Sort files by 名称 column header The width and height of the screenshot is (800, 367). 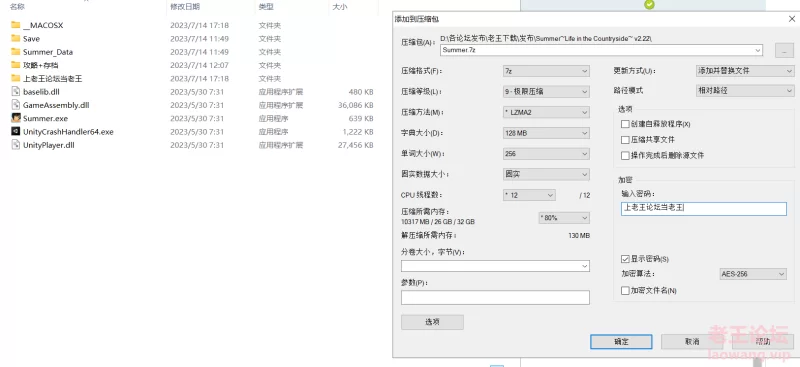17,7
